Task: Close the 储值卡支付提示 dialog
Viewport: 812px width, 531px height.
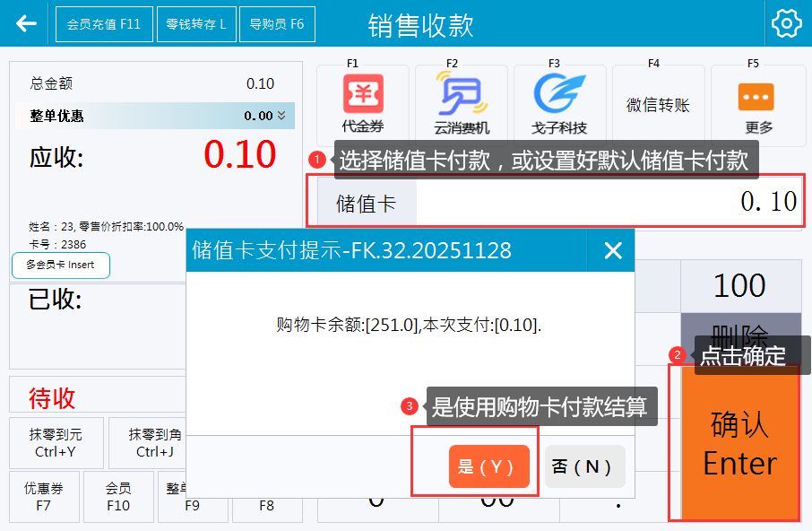Action: click(613, 250)
